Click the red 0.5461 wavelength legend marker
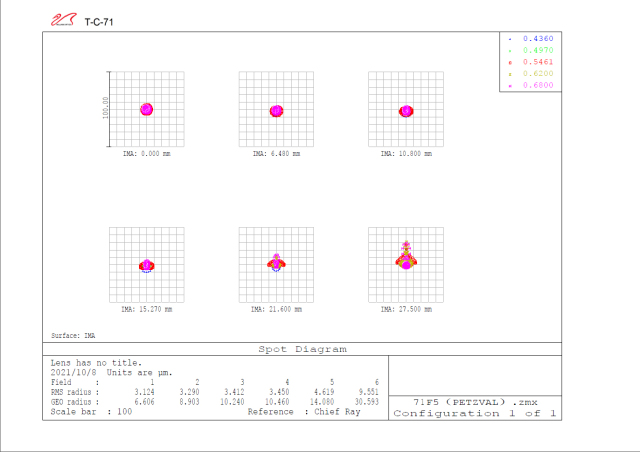 [x=510, y=61]
